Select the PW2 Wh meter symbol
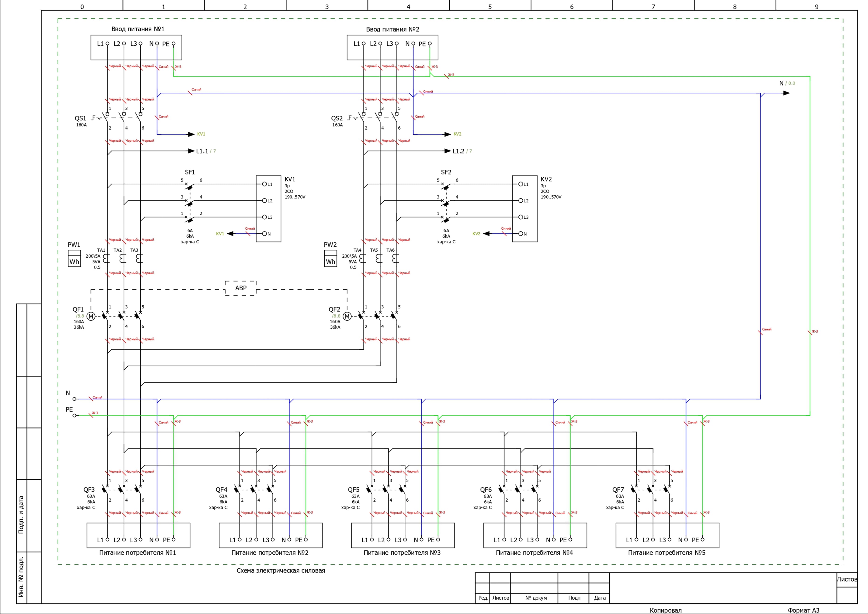 click(330, 259)
